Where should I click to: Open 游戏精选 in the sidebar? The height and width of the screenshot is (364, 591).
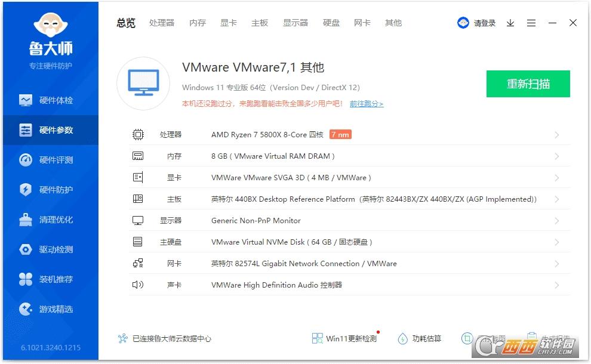[x=51, y=309]
